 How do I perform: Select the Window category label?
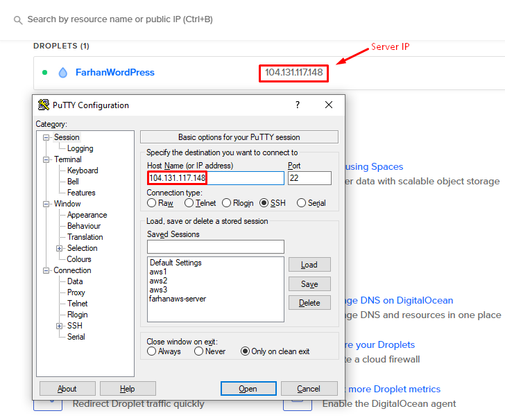67,204
